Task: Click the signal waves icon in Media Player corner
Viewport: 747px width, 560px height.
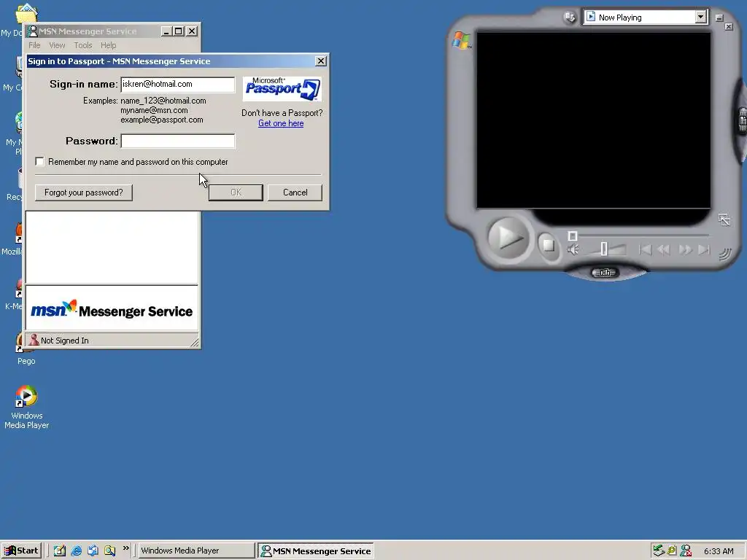Action: point(724,254)
